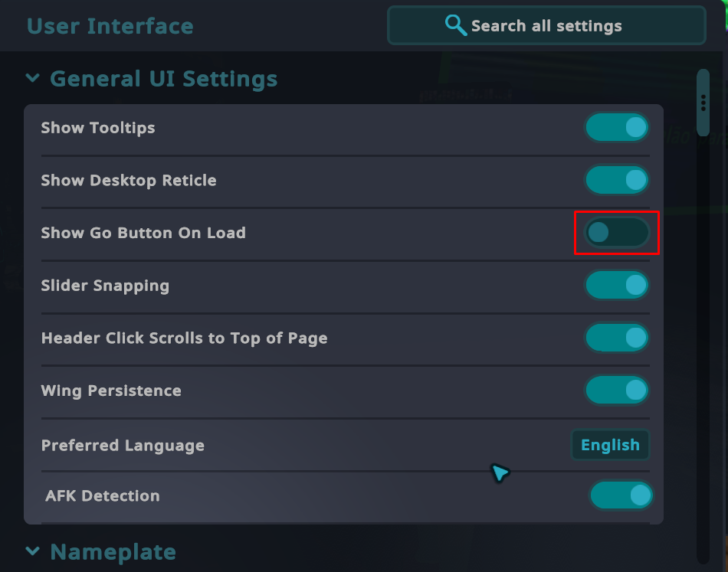Enable Show Go Button On Load
The image size is (728, 572).
coord(617,232)
